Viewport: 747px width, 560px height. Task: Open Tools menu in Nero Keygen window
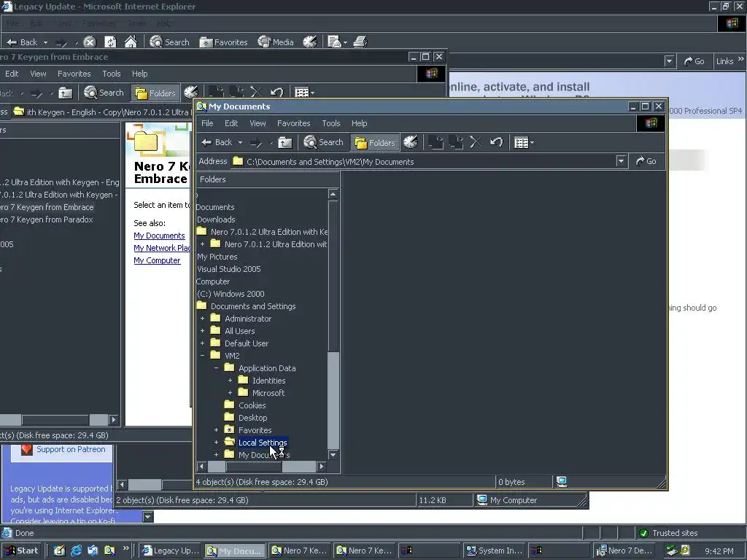pyautogui.click(x=111, y=74)
